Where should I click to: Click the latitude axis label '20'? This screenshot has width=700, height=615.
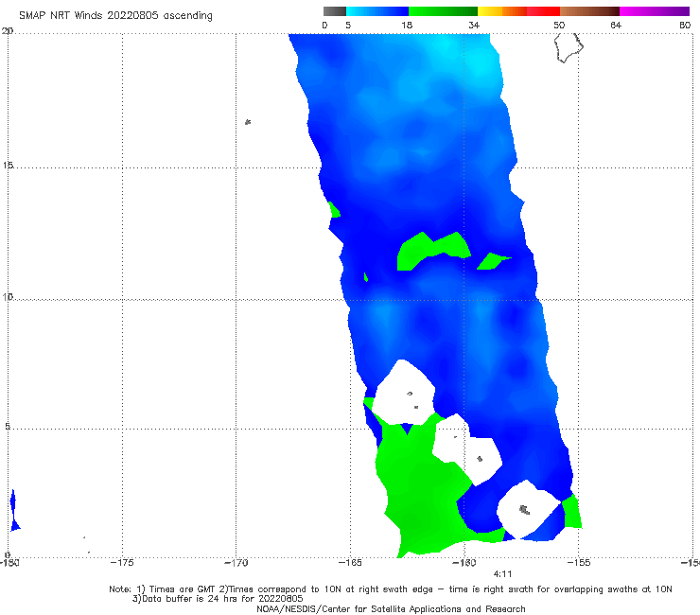pyautogui.click(x=8, y=31)
